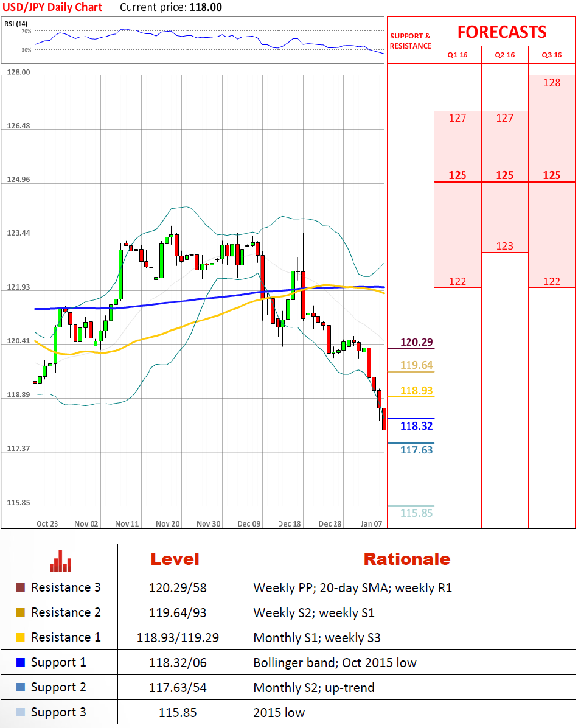581x728 pixels.
Task: Select the Q2 16 forecast column header
Action: (505, 55)
